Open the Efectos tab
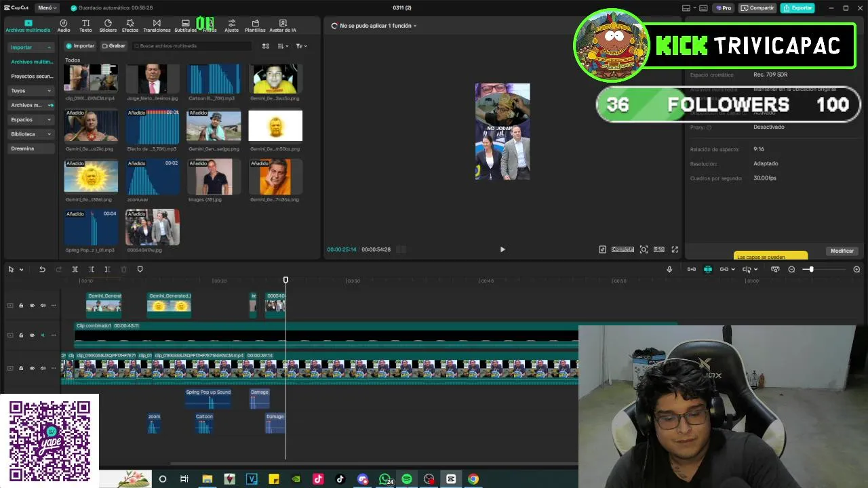This screenshot has width=868, height=488. coord(130,26)
